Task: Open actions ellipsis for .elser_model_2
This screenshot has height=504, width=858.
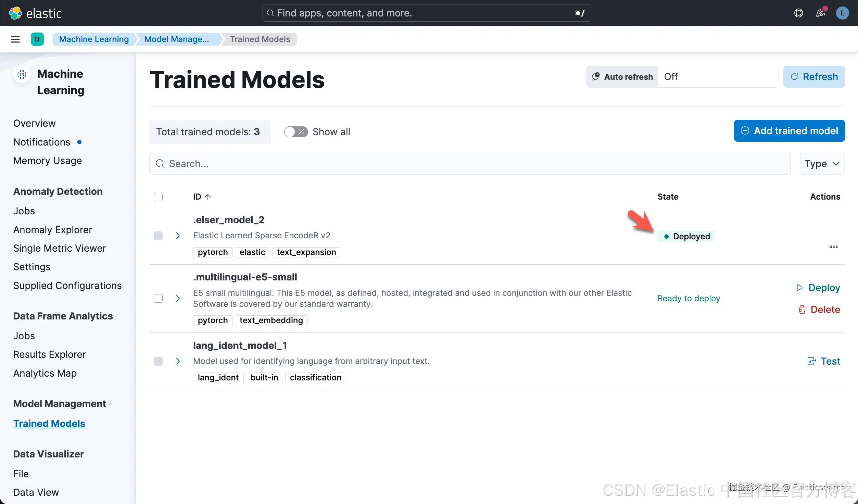Action: pyautogui.click(x=834, y=247)
